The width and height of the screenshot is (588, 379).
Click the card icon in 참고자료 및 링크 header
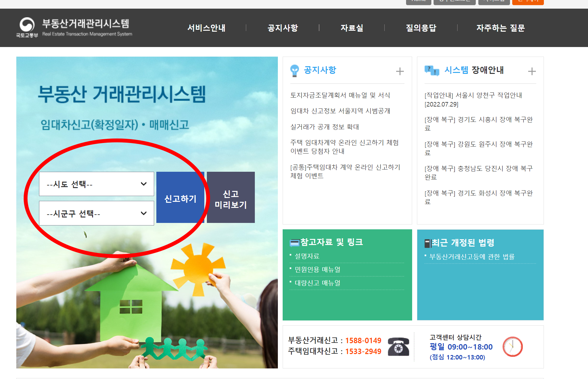(x=295, y=242)
